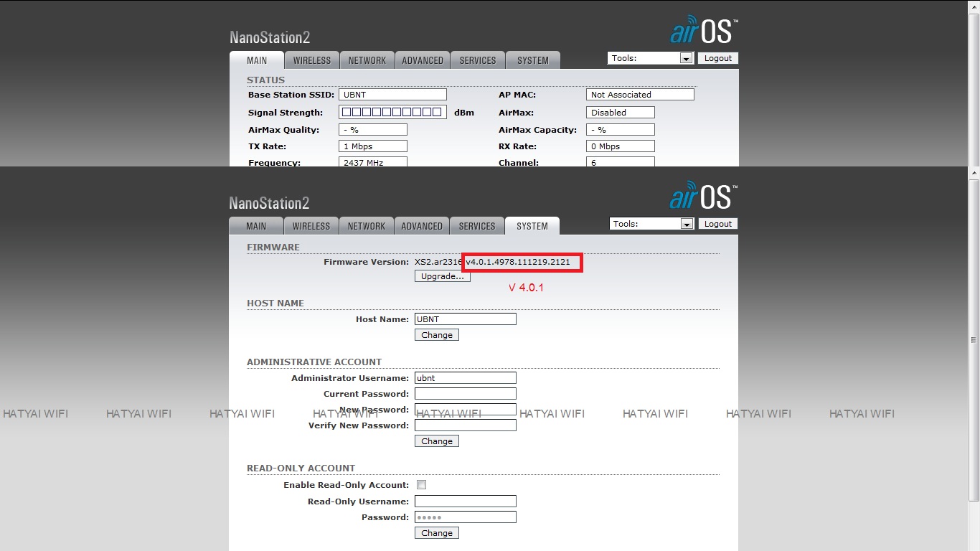Click the TX Rate value '1 Mbps'
980x551 pixels.
[x=373, y=146]
